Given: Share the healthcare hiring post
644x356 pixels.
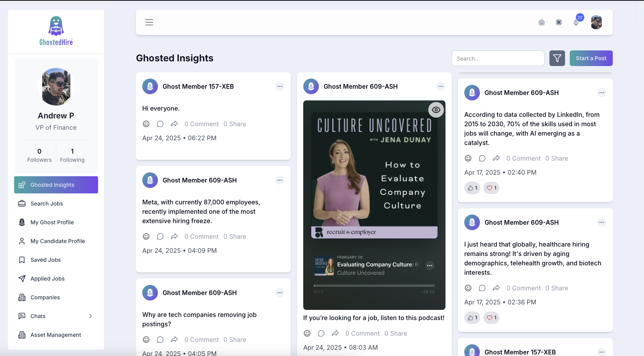Looking at the screenshot, I should click(x=496, y=288).
